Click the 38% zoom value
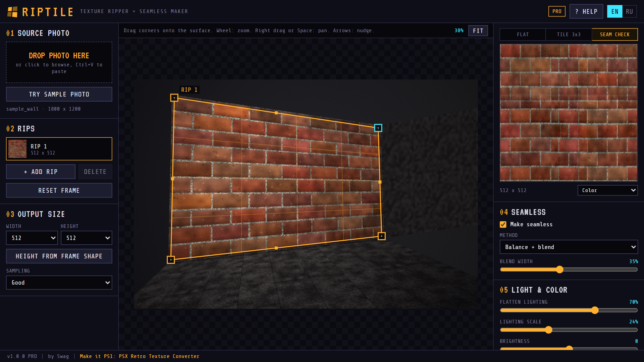Image resolution: width=644 pixels, height=362 pixels. [x=459, y=31]
